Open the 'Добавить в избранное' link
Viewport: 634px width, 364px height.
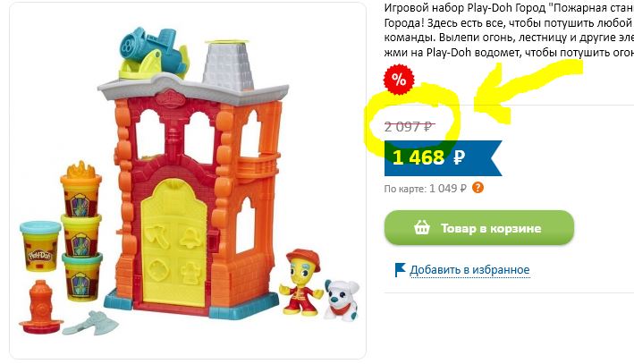point(469,270)
